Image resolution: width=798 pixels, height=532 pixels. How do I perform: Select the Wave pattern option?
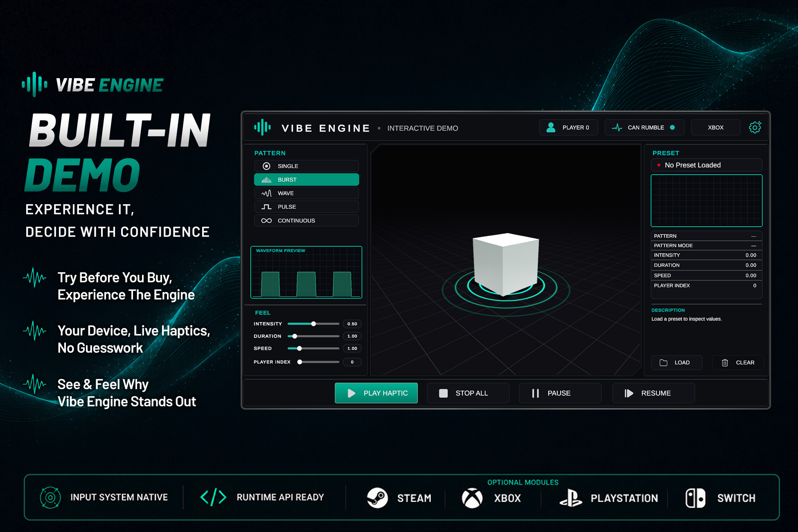pos(307,193)
